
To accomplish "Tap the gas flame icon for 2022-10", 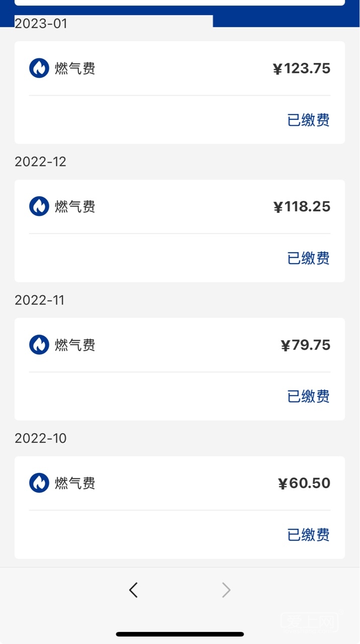I will pyautogui.click(x=39, y=483).
